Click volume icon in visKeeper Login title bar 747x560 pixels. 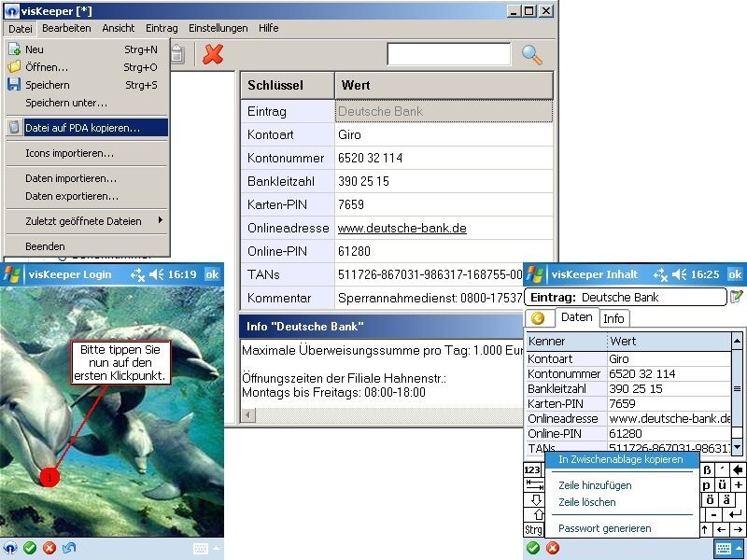tap(156, 274)
